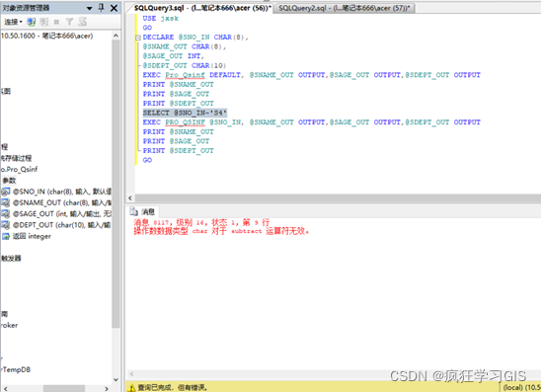Select the o.Pro_Qsinf stored procedure node

point(20,170)
